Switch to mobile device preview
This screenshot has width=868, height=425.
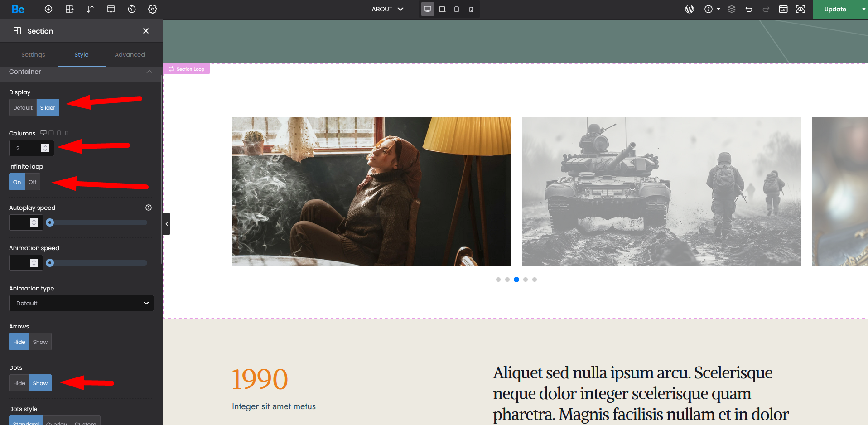[471, 9]
